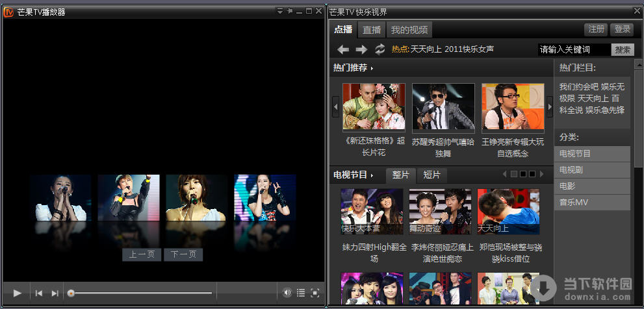The height and width of the screenshot is (309, 644).
Task: Click the Mango TV logo icon
Action: point(8,12)
